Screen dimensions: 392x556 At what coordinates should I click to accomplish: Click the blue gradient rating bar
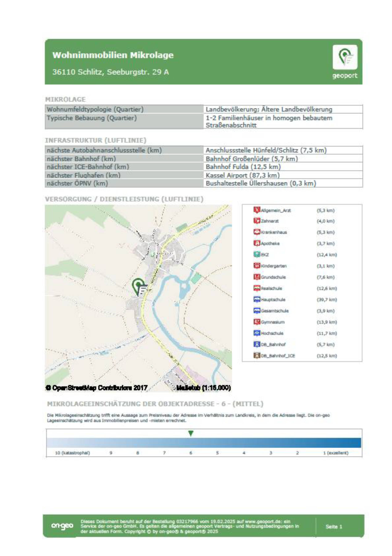click(x=204, y=443)
